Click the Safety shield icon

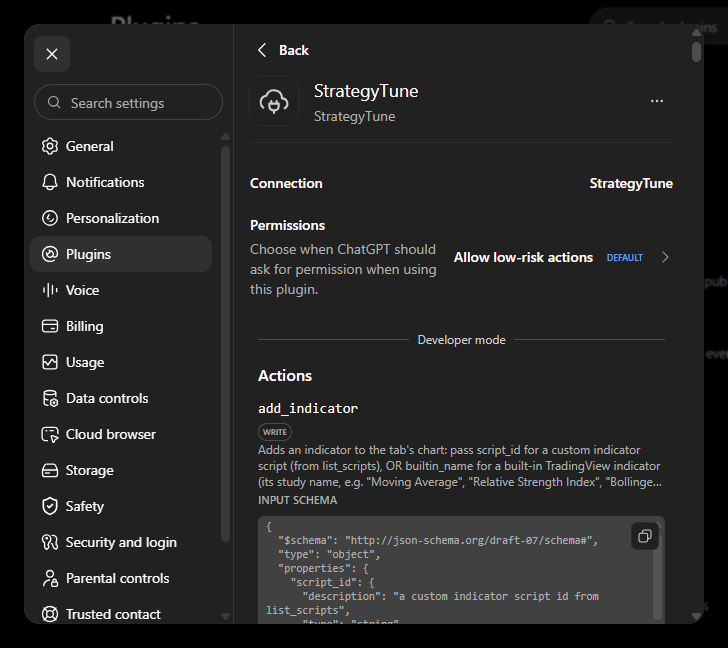50,506
